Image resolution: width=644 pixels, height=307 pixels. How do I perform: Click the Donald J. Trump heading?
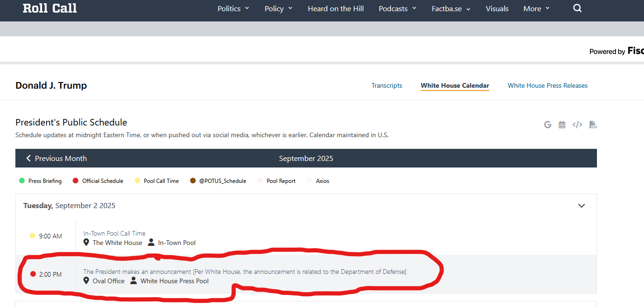tap(51, 85)
